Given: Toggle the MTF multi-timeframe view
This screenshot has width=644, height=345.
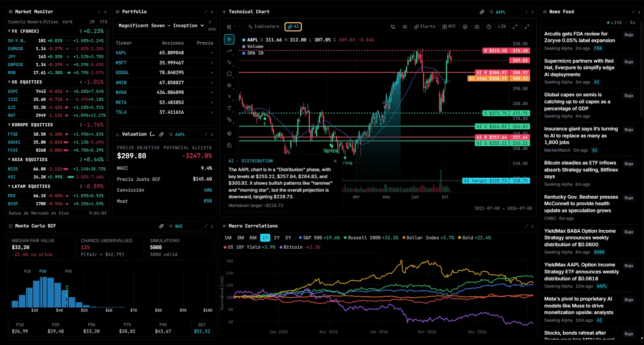Looking at the screenshot, I should coord(449,27).
